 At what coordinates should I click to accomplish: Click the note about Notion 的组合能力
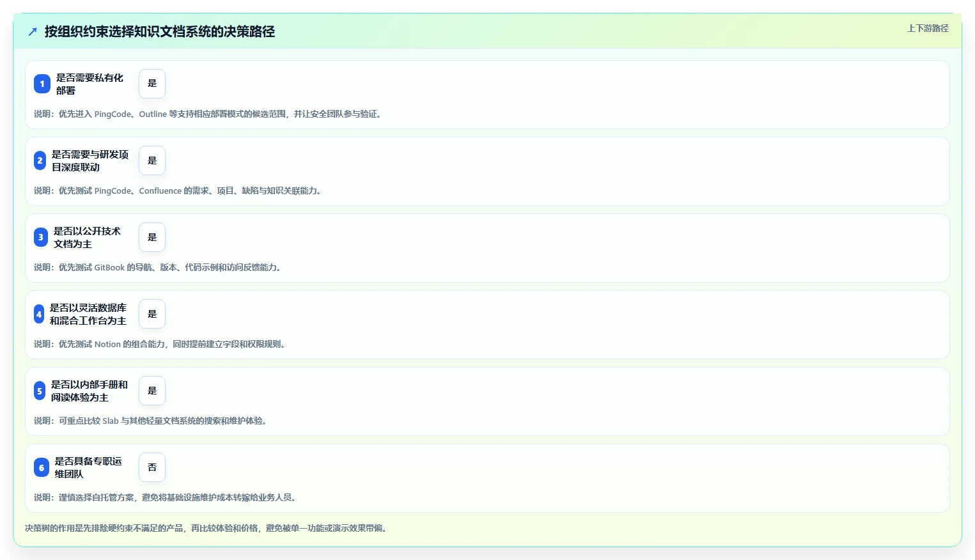160,344
